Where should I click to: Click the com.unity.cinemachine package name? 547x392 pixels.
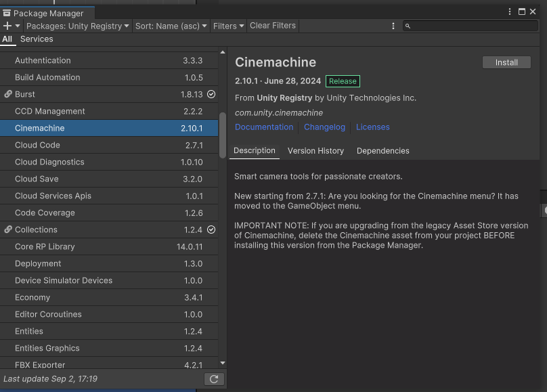point(279,112)
